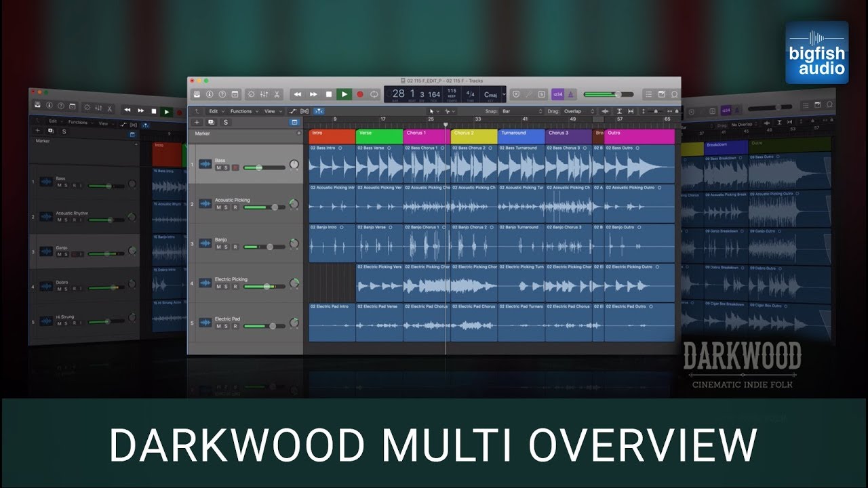Select the Outro marker in main window
Image resolution: width=868 pixels, height=488 pixels.
pyautogui.click(x=639, y=136)
